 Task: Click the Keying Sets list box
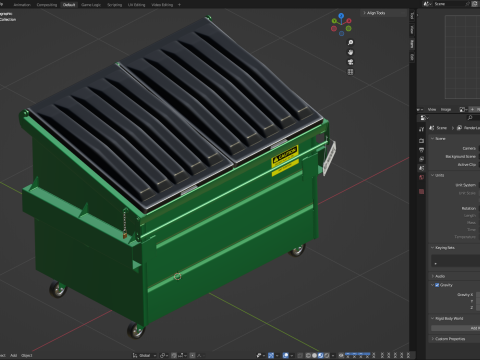point(455,261)
